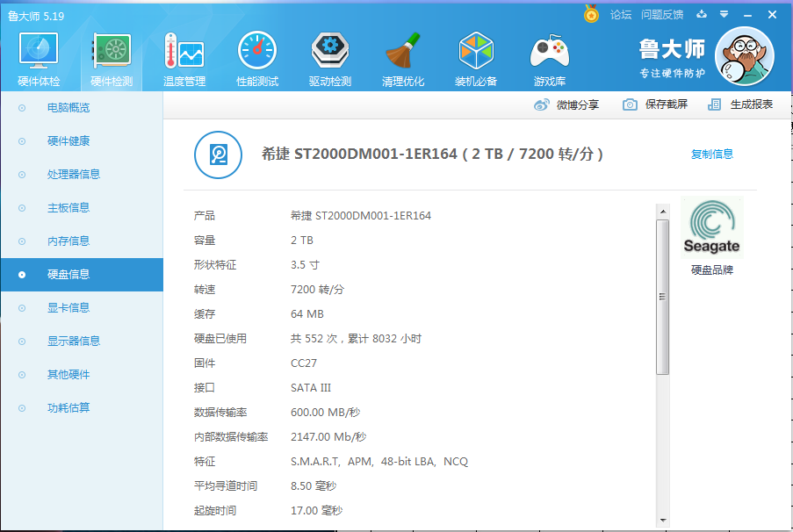The width and height of the screenshot is (793, 532).
Task: Click the 容量 value 2 TB
Action: pyautogui.click(x=302, y=241)
